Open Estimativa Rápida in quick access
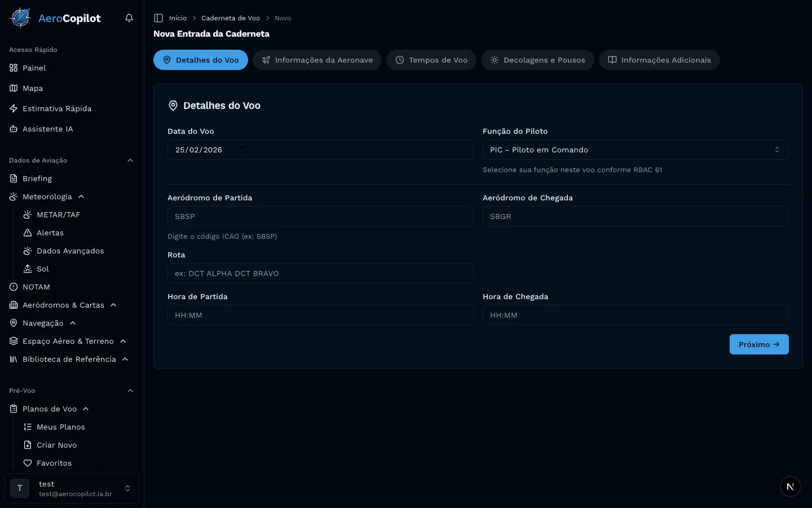The height and width of the screenshot is (508, 812). pos(56,108)
